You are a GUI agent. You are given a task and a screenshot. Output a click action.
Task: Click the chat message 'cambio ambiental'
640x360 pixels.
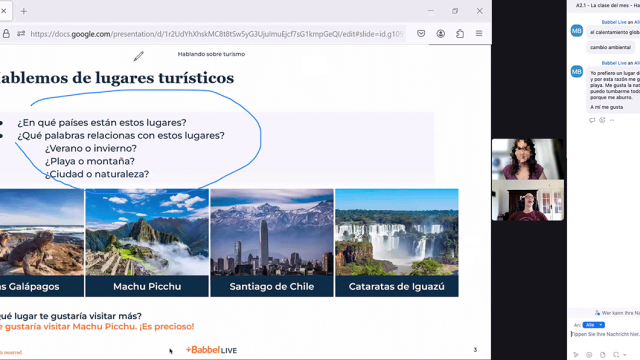coord(610,47)
